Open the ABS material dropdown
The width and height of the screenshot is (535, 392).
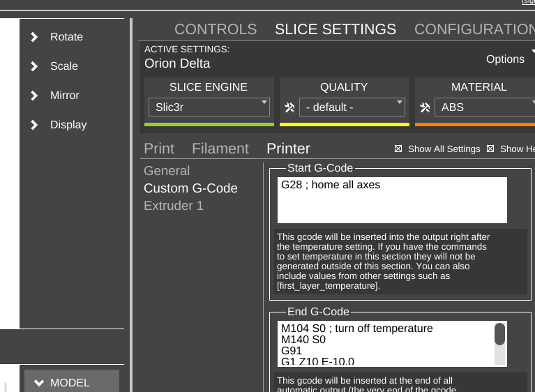point(484,107)
